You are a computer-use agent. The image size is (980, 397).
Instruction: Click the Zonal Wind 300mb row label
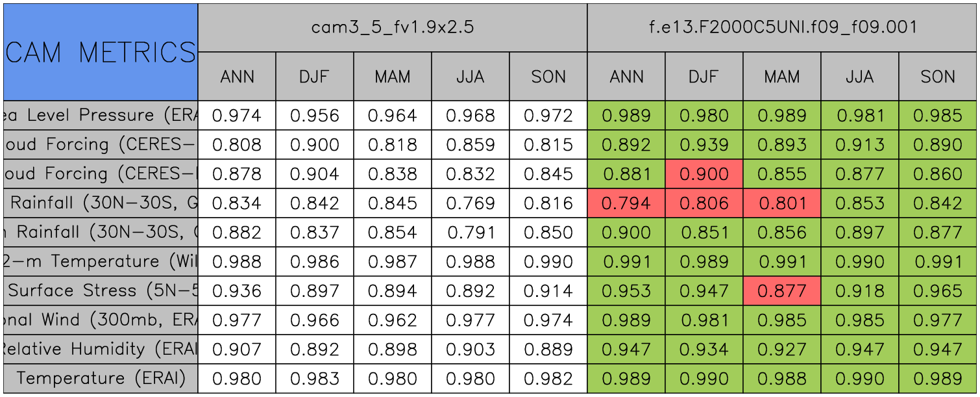(x=101, y=320)
